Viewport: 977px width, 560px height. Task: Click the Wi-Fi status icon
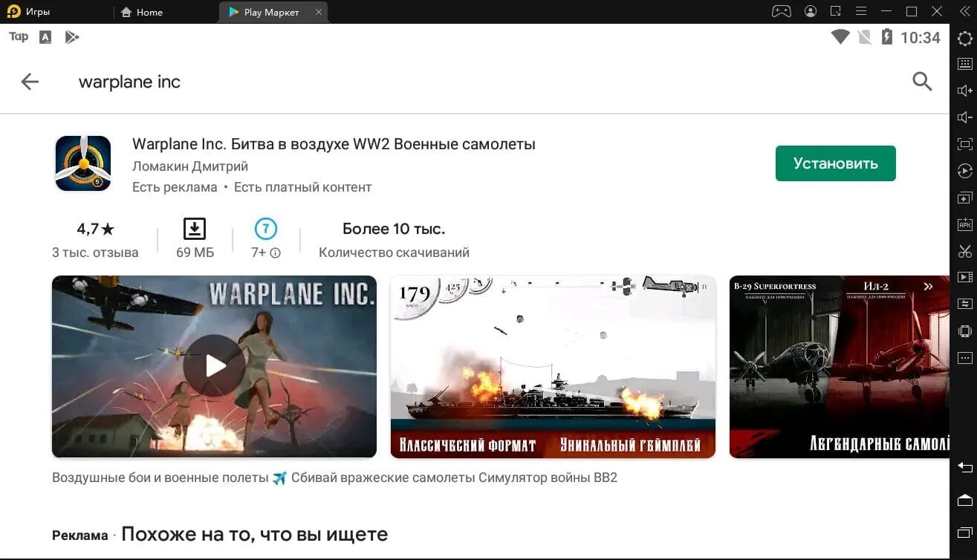pos(840,37)
